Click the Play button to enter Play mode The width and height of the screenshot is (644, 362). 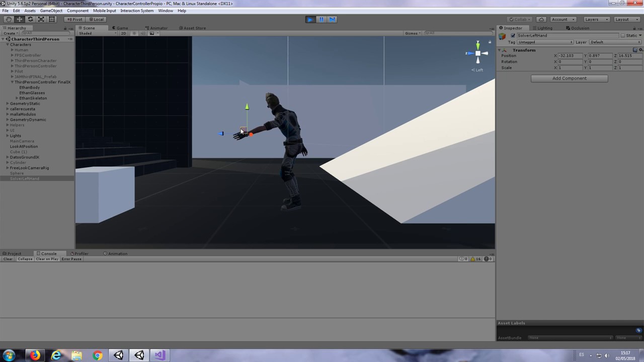coord(310,19)
